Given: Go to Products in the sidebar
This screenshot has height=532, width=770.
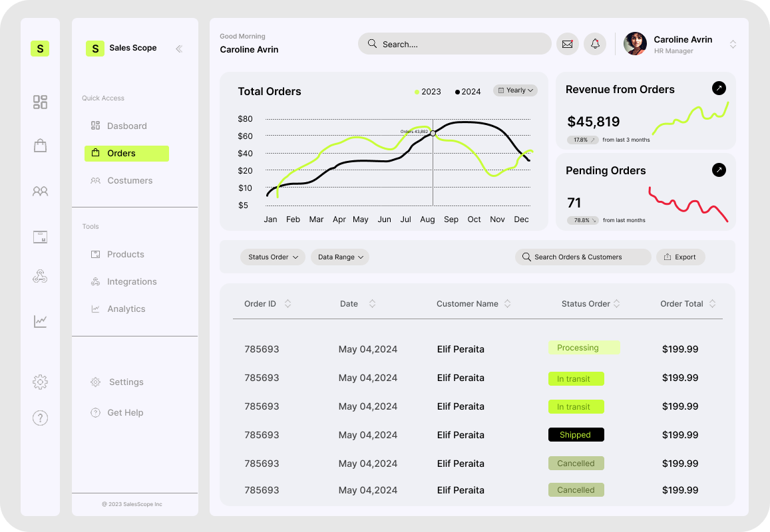Looking at the screenshot, I should click(x=125, y=255).
